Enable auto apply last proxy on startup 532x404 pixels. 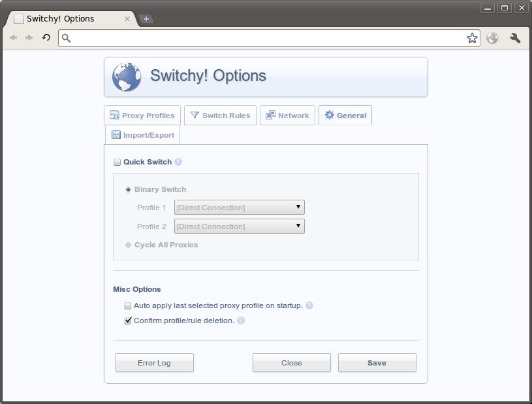(x=127, y=305)
